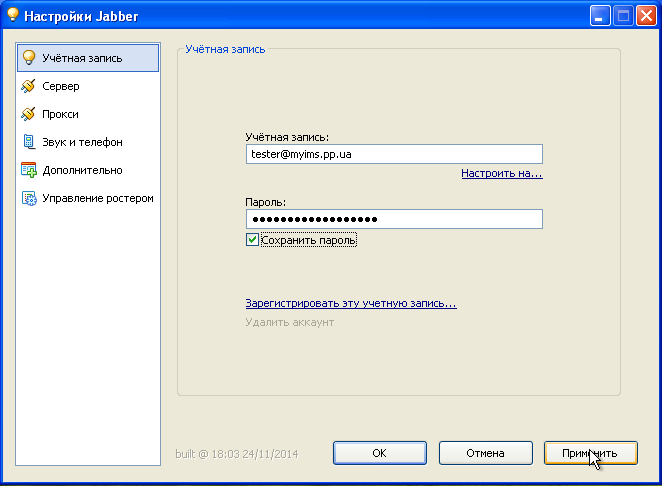Click the gear icon for Управление ростером
Screen dimensions: 662x486
(29, 198)
